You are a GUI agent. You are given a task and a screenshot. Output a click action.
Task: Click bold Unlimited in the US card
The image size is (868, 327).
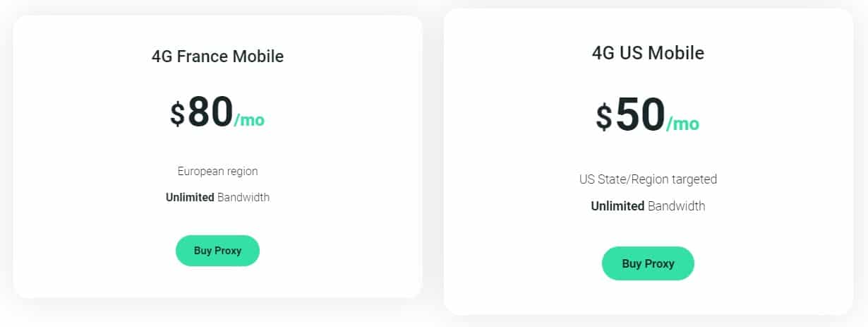pos(617,206)
